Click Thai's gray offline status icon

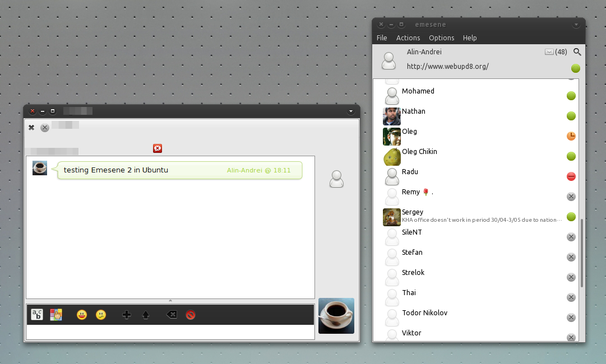coord(571,297)
